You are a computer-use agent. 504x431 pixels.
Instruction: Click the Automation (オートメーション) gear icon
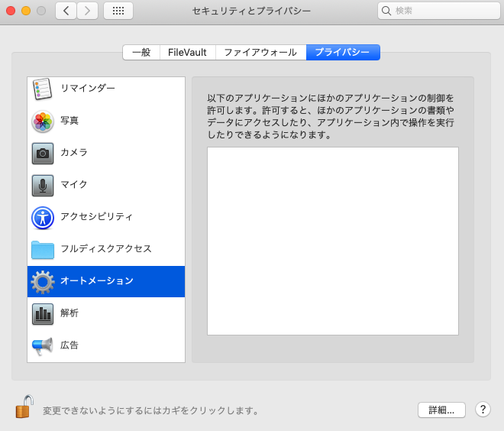pos(43,282)
